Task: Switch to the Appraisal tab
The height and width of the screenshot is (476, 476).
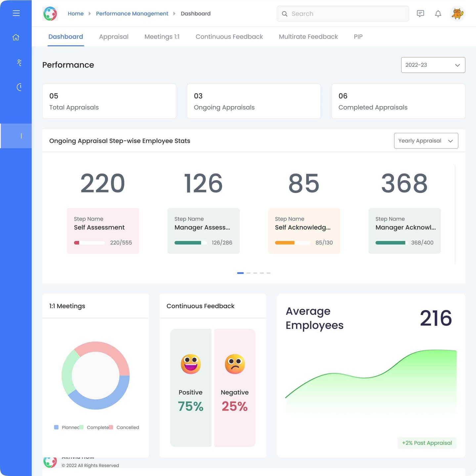Action: pos(114,37)
